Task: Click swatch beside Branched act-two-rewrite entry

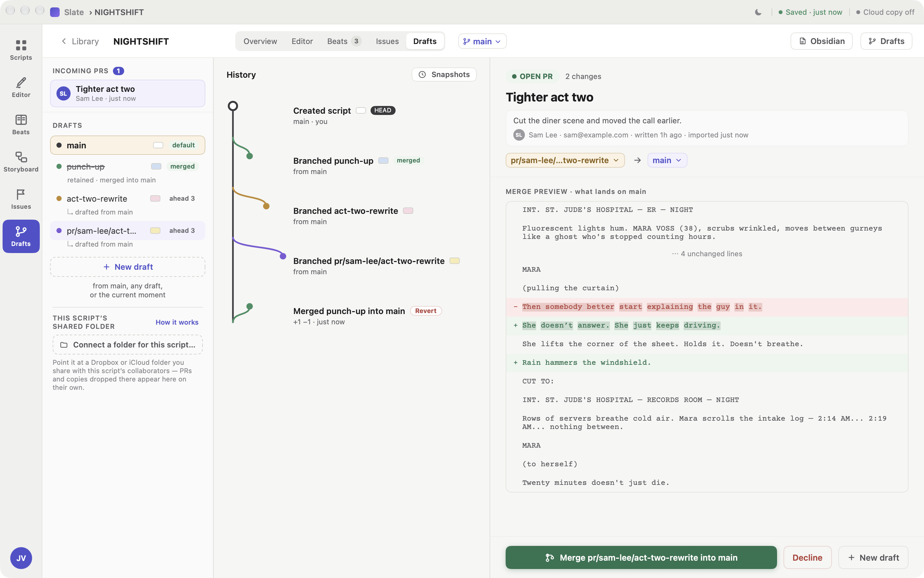Action: coord(408,211)
